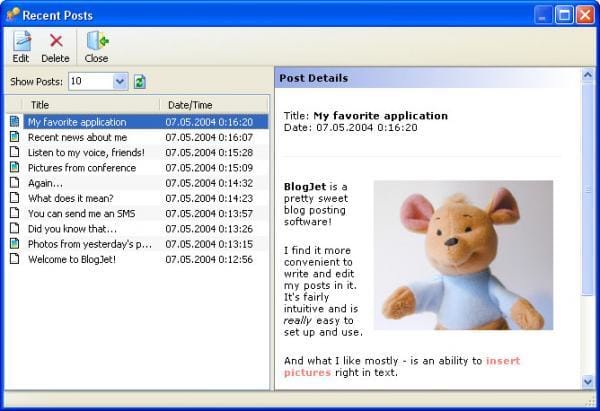The image size is (600, 411).
Task: Click document icon beside Pictures from conference
Action: point(15,167)
